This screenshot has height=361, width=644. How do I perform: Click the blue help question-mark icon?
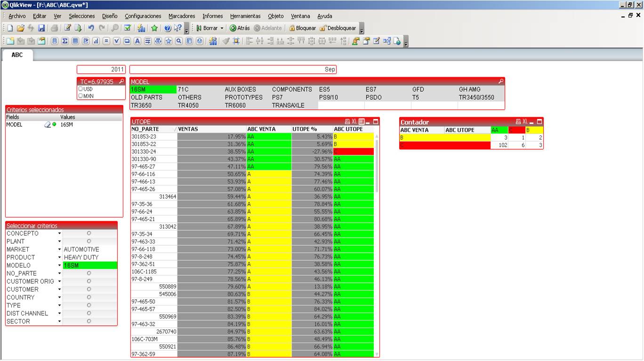167,28
